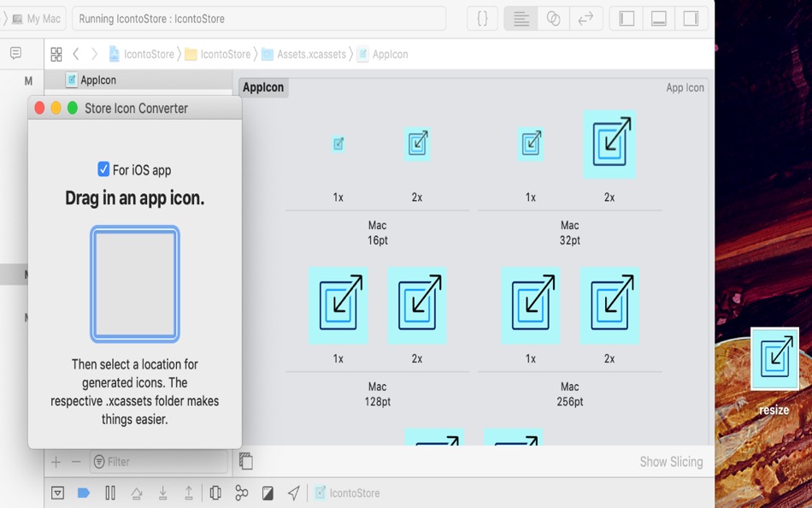Enable the For iOS app checkbox
The image size is (812, 508).
coord(103,168)
